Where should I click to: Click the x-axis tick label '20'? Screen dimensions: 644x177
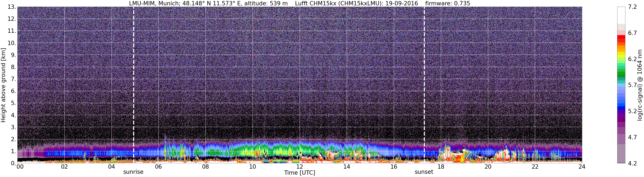pos(488,167)
